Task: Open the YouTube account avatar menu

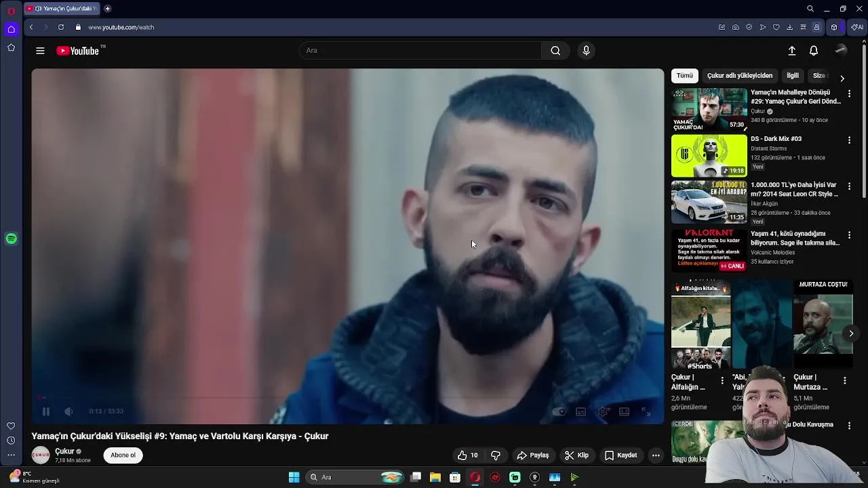Action: [841, 51]
